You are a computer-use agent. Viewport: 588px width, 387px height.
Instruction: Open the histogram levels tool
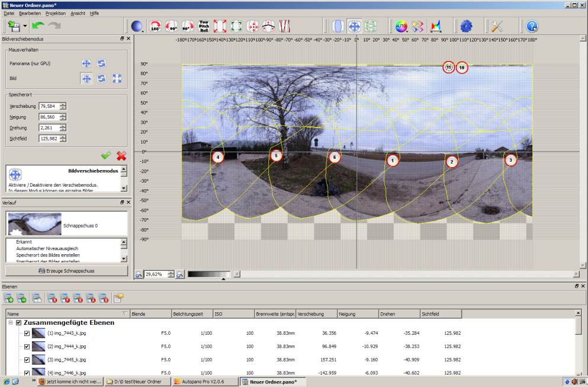[435, 26]
